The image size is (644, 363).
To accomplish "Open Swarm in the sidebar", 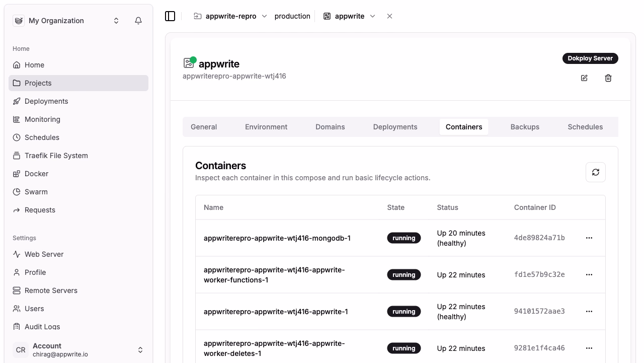I will (78, 192).
